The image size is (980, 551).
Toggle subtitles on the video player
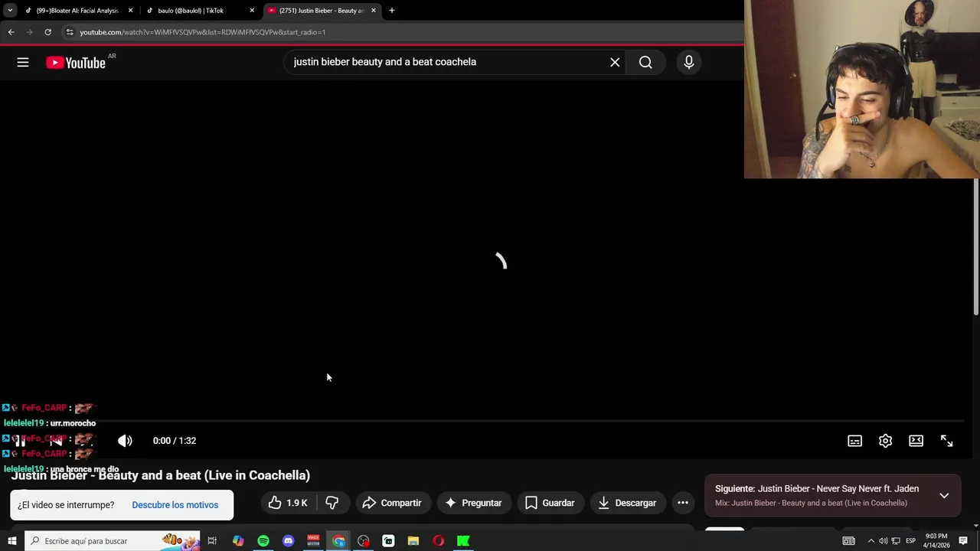click(855, 441)
